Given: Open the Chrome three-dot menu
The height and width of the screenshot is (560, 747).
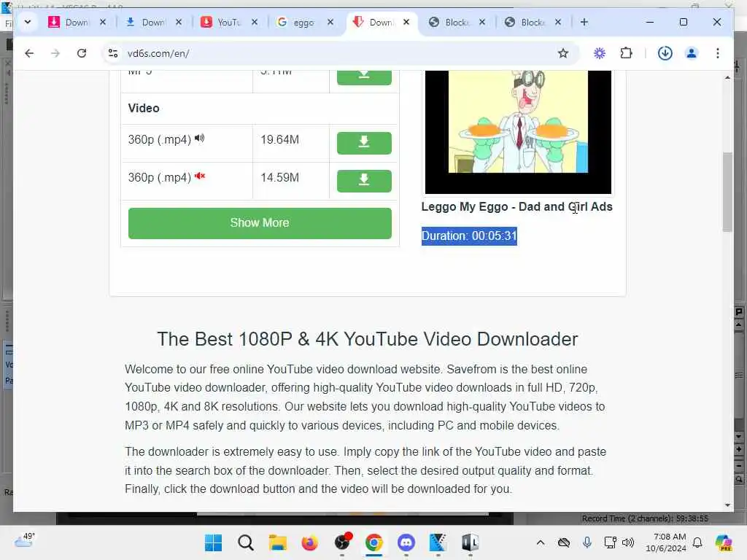Looking at the screenshot, I should [x=718, y=53].
